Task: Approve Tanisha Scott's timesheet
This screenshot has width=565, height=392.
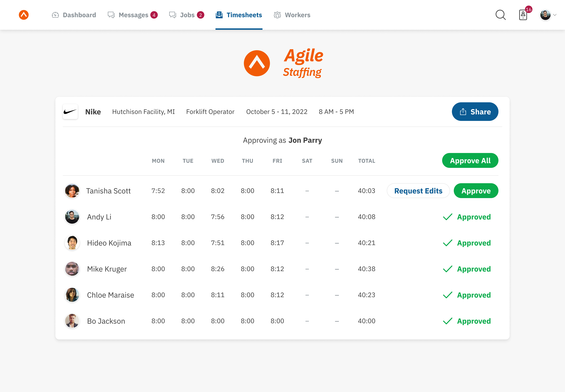Action: click(x=476, y=191)
